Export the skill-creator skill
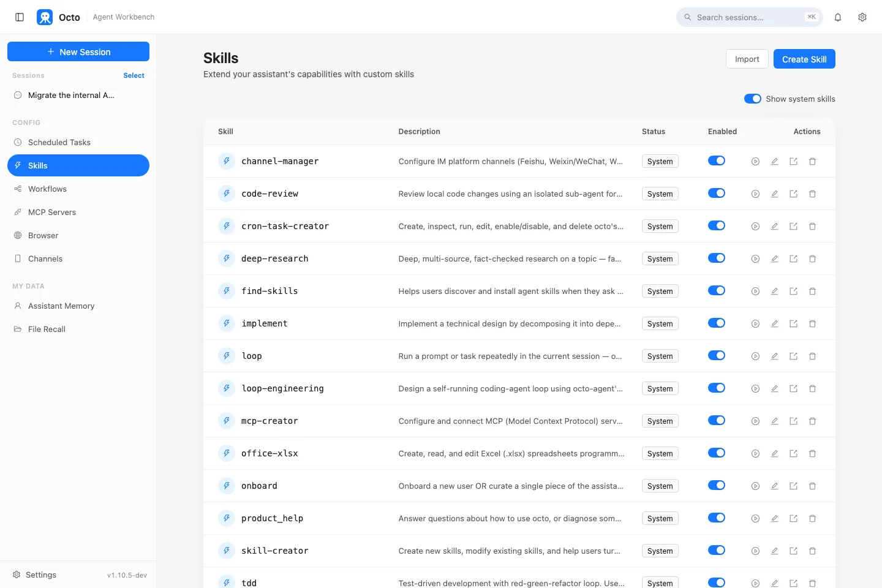Viewport: 882px width, 588px height. click(x=793, y=551)
